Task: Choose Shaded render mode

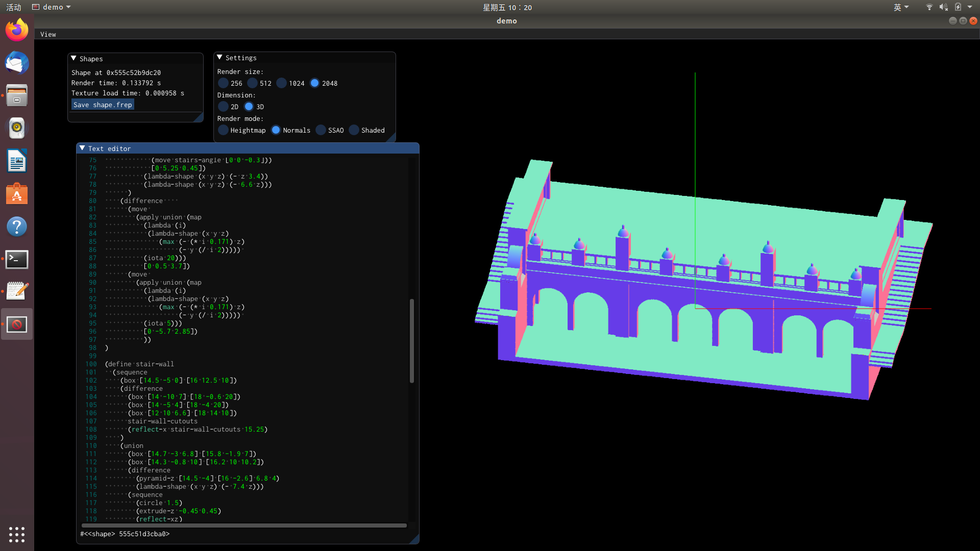Action: pyautogui.click(x=354, y=130)
